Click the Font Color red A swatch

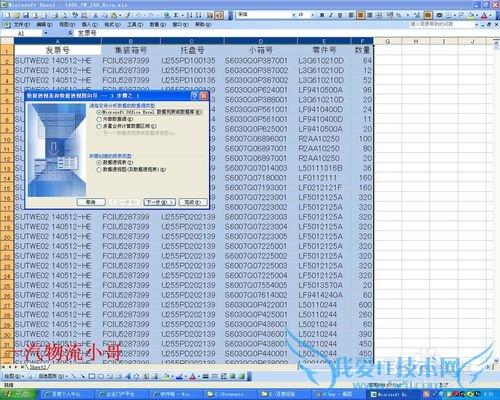click(484, 15)
